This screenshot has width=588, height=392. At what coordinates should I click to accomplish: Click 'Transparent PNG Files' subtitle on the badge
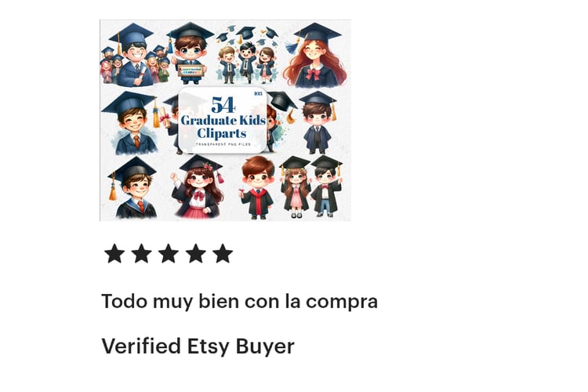click(x=223, y=144)
